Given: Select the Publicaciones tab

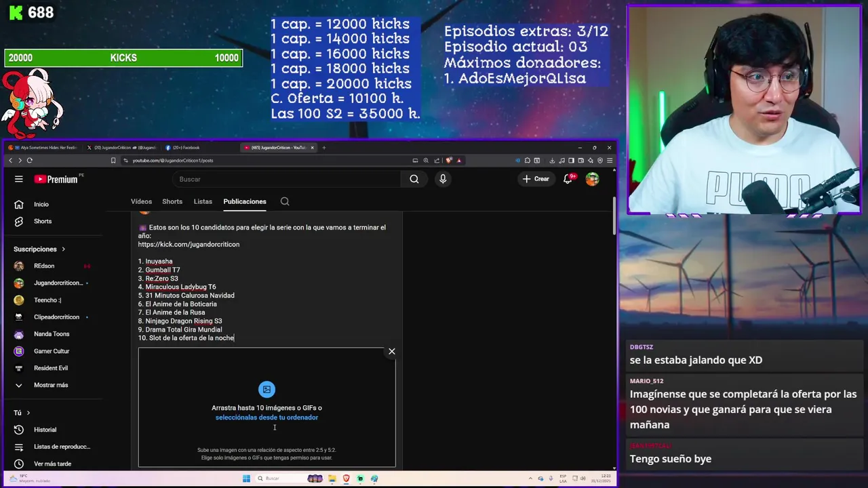Looking at the screenshot, I should (x=245, y=201).
